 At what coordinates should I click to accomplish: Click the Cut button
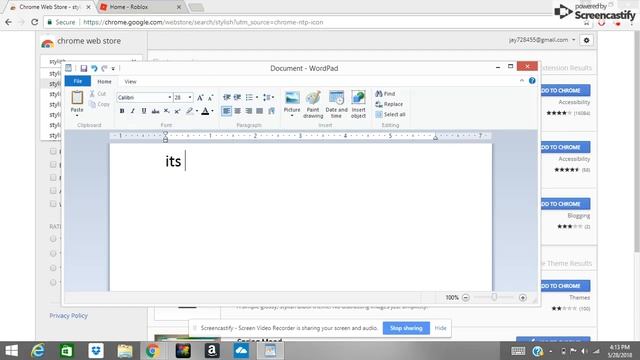[x=98, y=94]
